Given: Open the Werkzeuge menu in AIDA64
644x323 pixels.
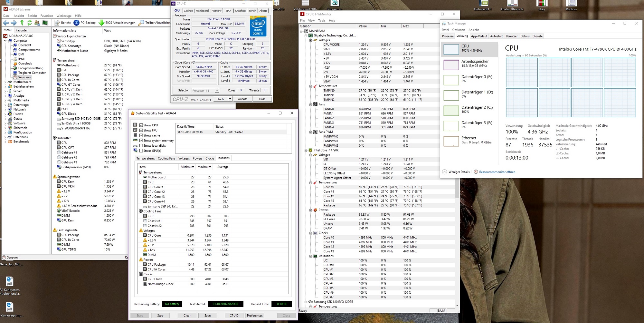Looking at the screenshot, I should click(64, 15).
